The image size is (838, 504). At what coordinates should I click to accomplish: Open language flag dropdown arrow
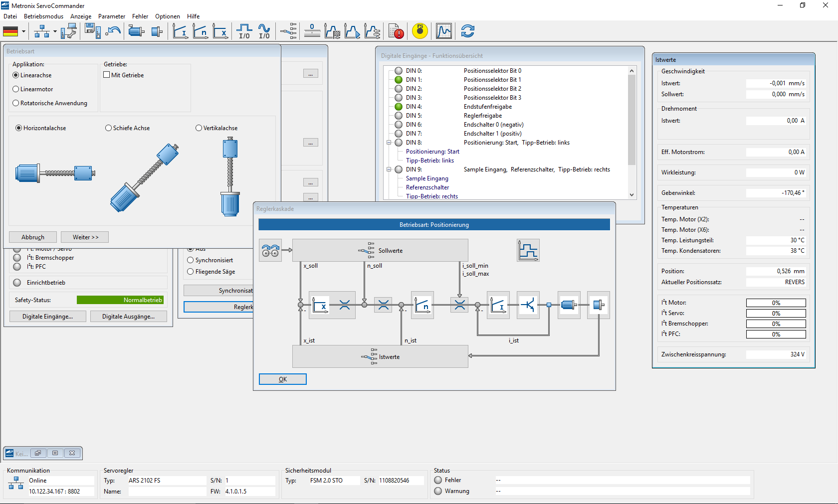click(23, 31)
